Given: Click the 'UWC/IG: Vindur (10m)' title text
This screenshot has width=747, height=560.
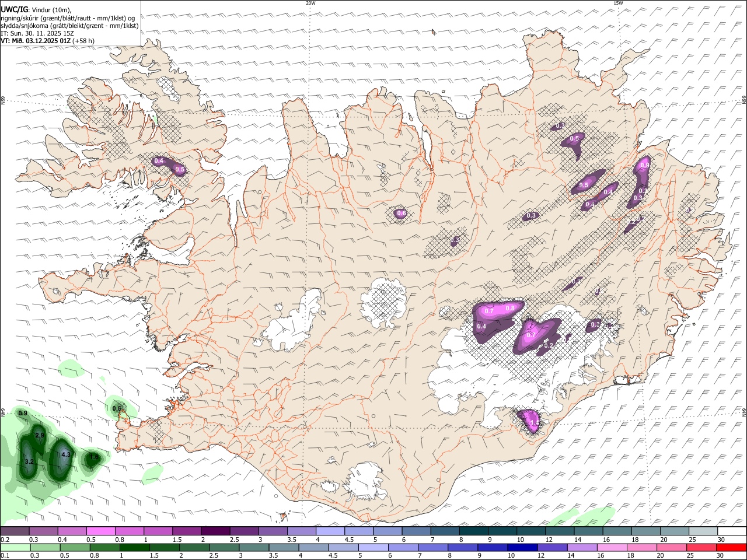Looking at the screenshot, I should point(36,10).
